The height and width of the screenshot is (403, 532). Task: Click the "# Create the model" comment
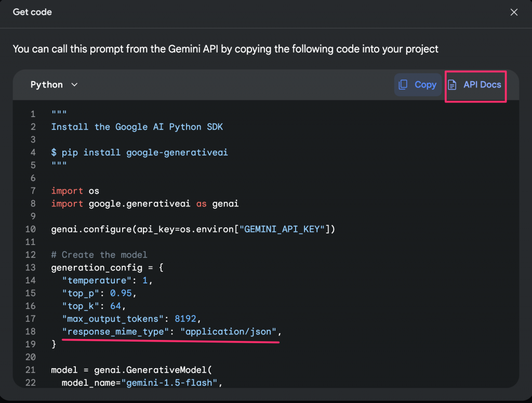tap(99, 255)
